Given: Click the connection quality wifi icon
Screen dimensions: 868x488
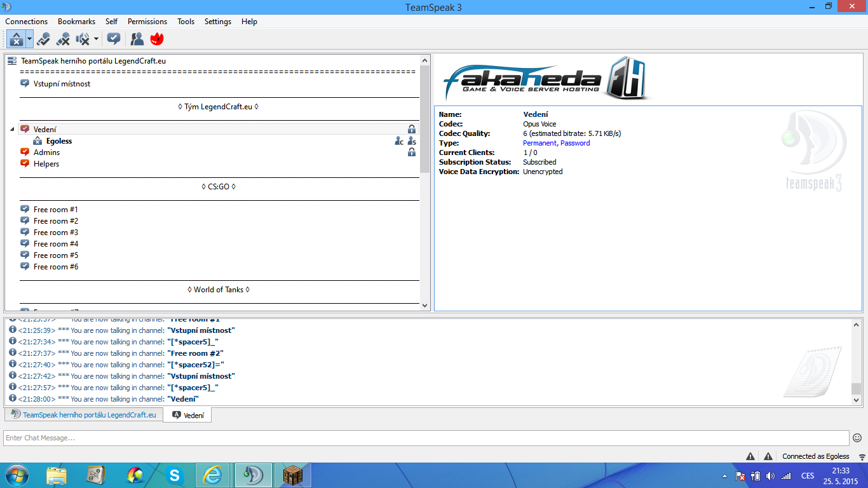Looking at the screenshot, I should [x=862, y=457].
